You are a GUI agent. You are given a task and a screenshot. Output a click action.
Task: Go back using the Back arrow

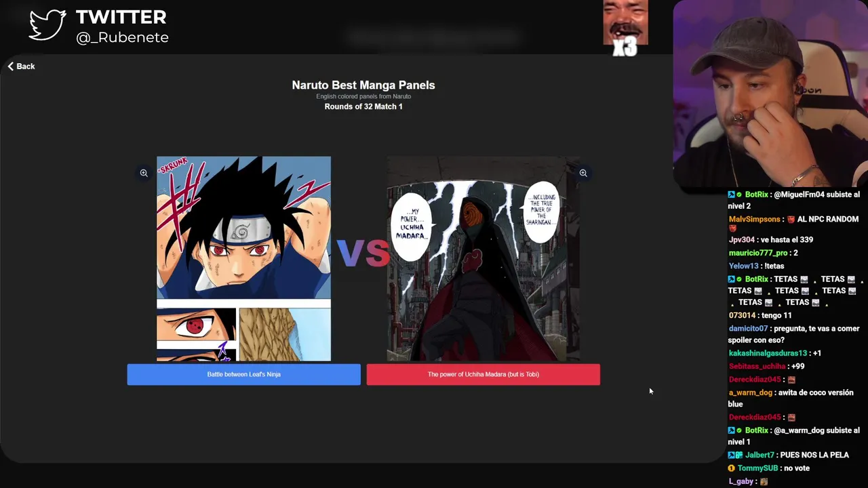pos(21,66)
